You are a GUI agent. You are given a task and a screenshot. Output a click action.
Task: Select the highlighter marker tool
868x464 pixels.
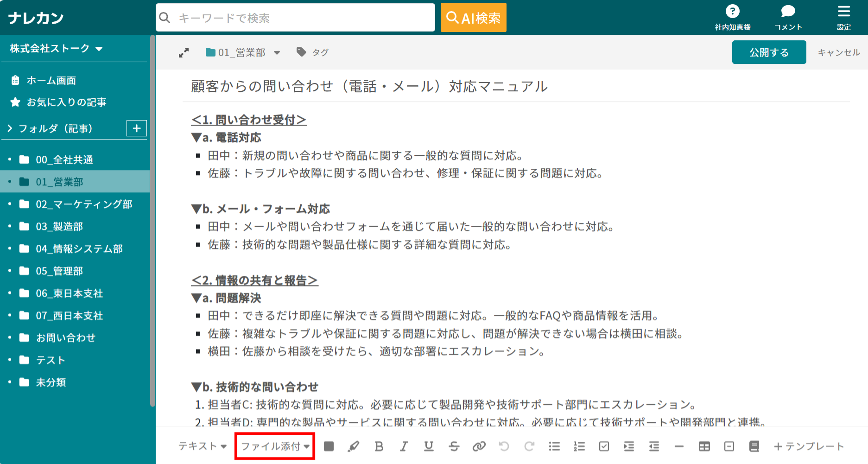354,446
